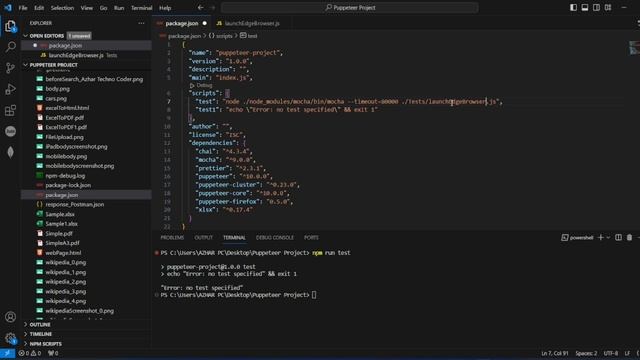The height and width of the screenshot is (360, 640).
Task: Click the Debug code lens above scripts
Action: coord(201,85)
